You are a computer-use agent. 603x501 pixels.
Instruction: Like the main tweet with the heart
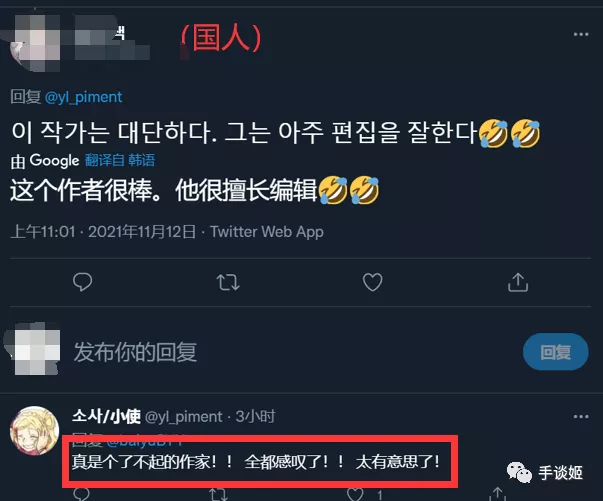pyautogui.click(x=373, y=282)
